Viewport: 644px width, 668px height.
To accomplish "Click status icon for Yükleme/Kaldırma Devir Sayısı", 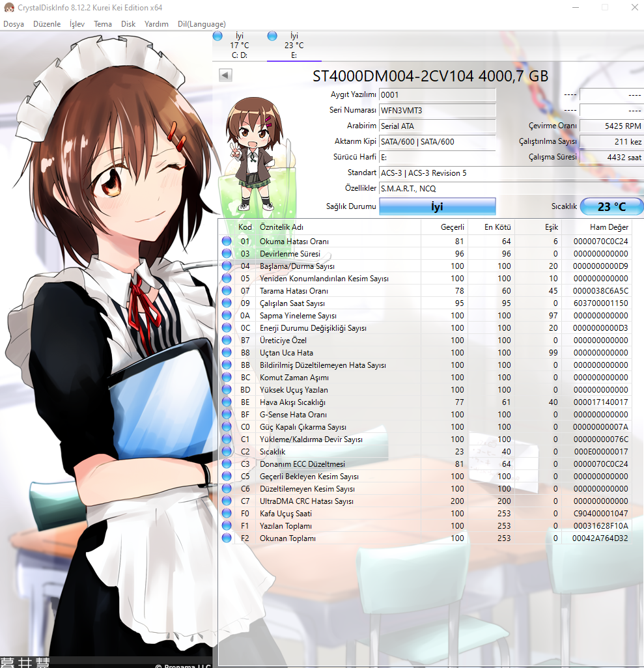I will [x=227, y=439].
